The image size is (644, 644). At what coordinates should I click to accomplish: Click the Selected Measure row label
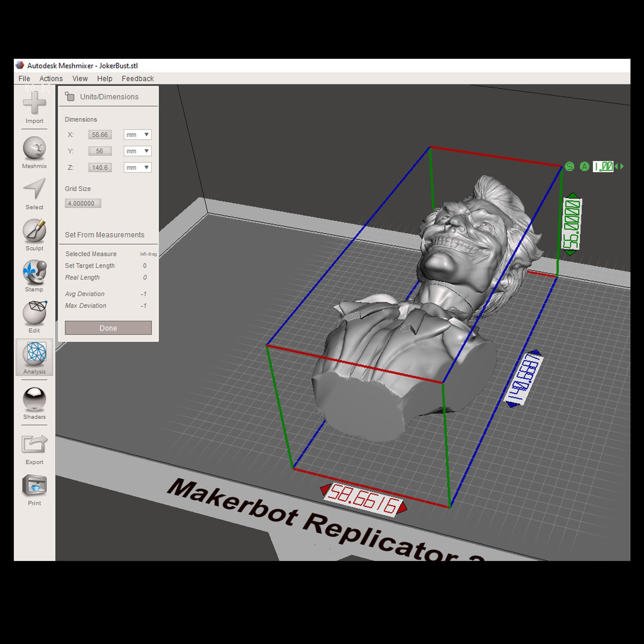coord(91,254)
